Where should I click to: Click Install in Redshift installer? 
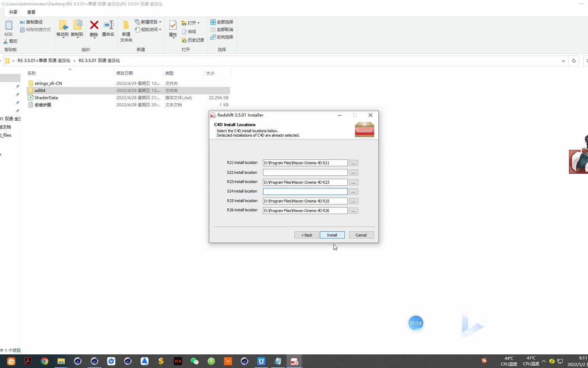tap(332, 235)
